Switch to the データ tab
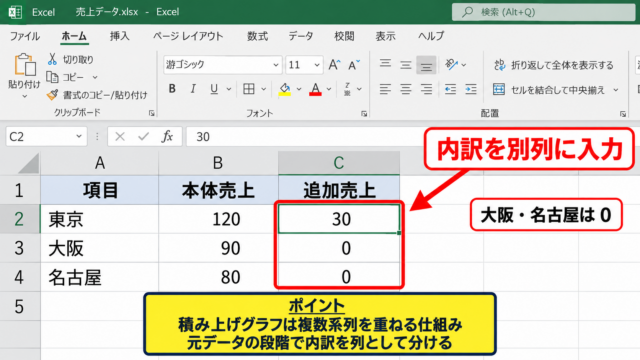 tap(301, 36)
